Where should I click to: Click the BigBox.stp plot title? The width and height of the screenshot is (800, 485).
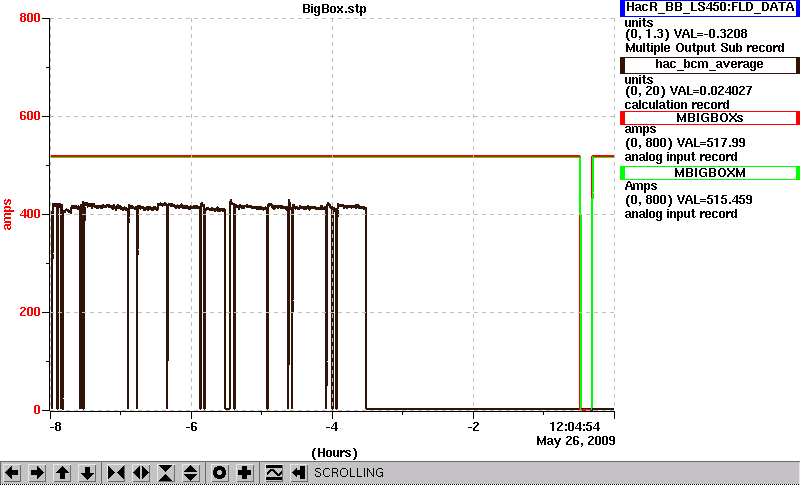(x=334, y=9)
